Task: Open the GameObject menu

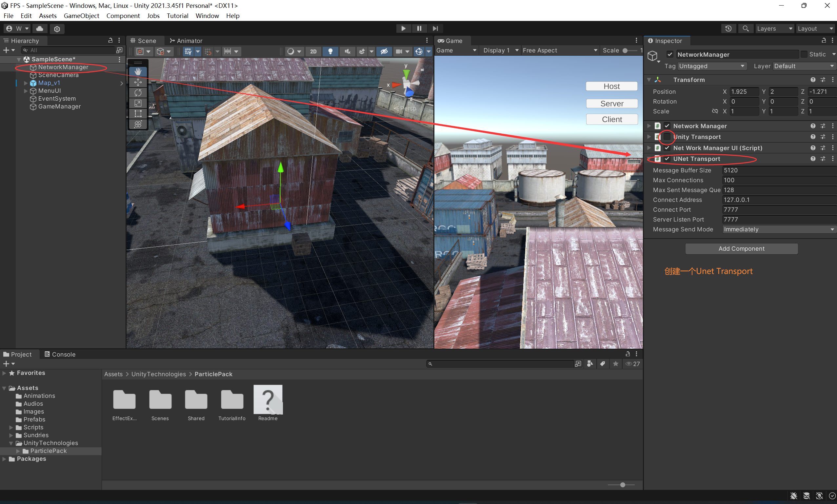Action: (82, 16)
